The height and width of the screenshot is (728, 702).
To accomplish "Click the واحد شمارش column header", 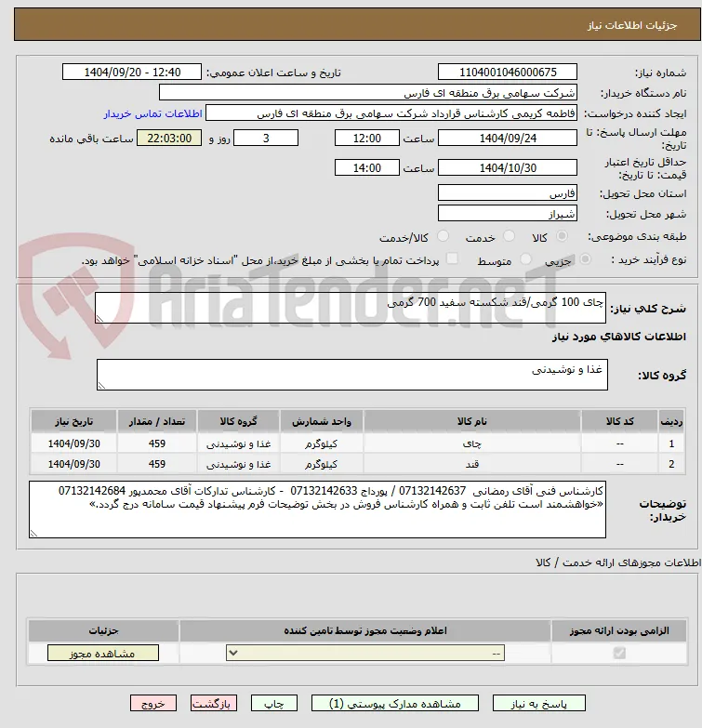I will [x=322, y=421].
